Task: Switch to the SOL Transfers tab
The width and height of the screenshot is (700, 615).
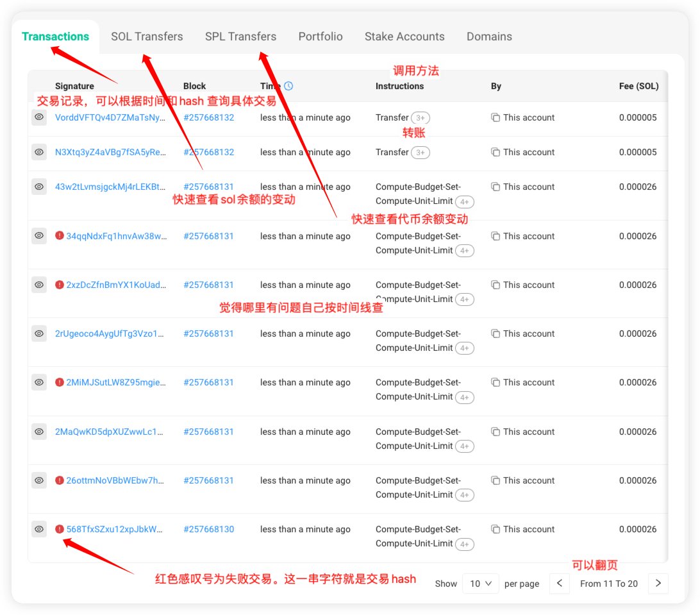Action: (147, 37)
